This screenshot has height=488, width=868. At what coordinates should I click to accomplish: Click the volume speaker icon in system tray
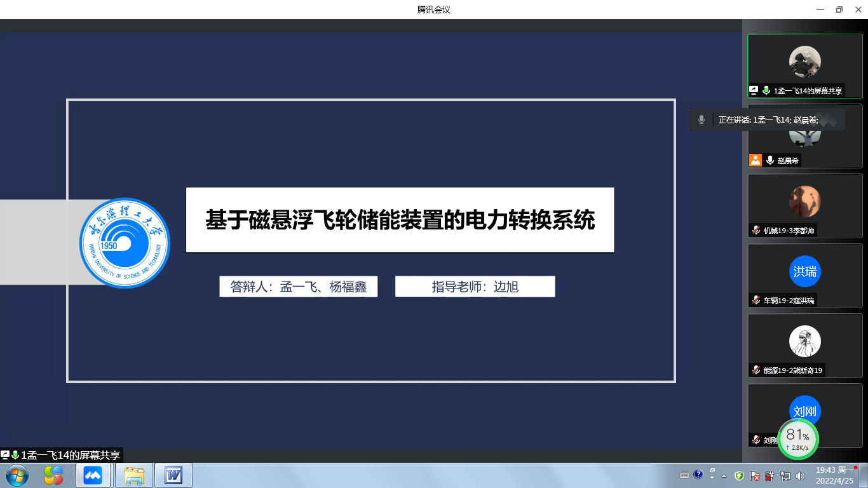(x=799, y=475)
